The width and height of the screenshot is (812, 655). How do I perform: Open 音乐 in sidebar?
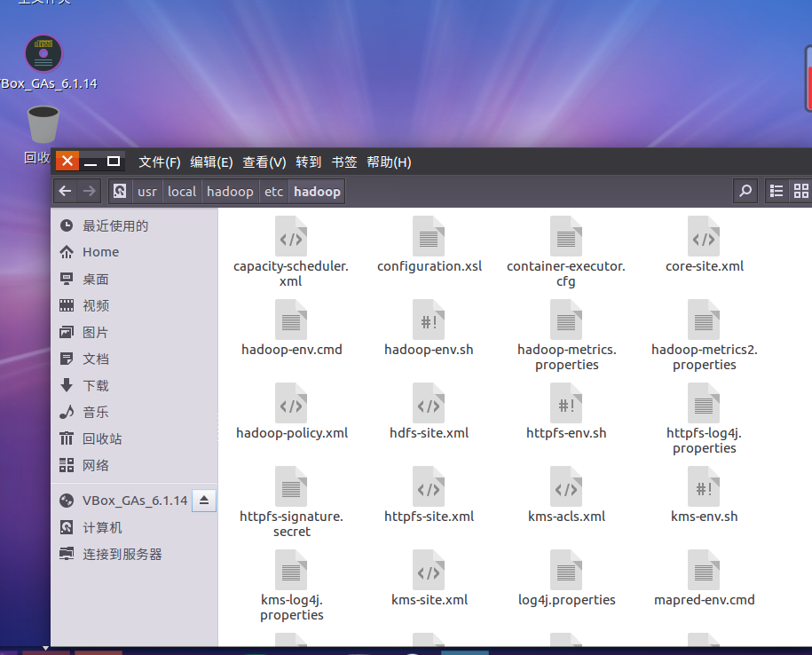click(134, 412)
